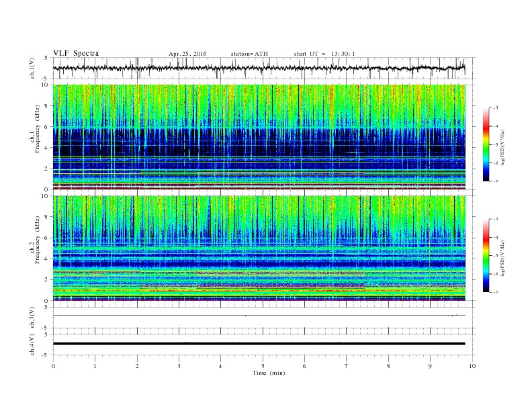Click the "ch.4(V)" axis label
The height and width of the screenshot is (411, 532).
32,345
